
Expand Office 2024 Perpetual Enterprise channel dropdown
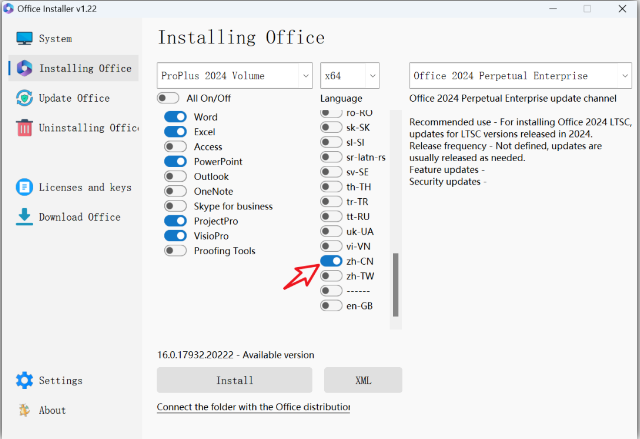click(x=520, y=76)
